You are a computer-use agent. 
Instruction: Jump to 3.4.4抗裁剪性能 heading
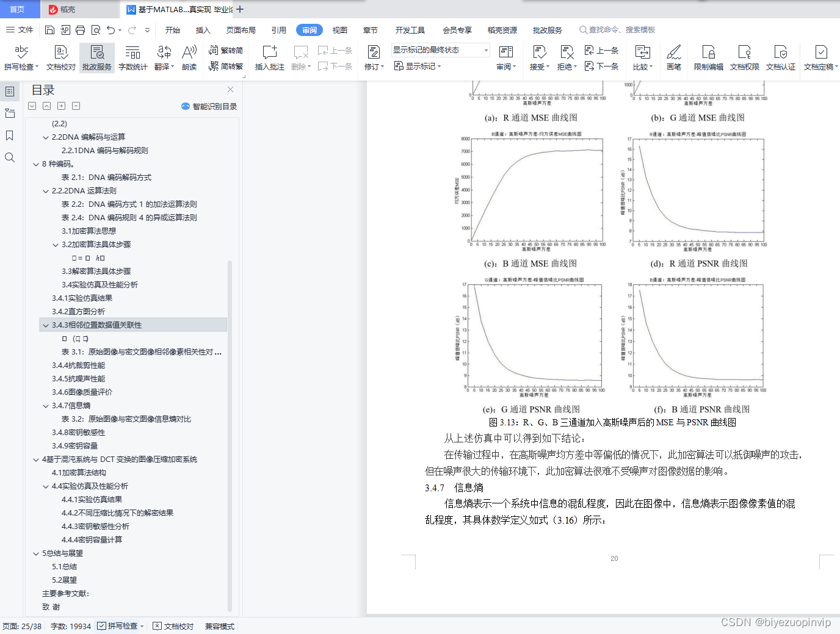tap(78, 366)
